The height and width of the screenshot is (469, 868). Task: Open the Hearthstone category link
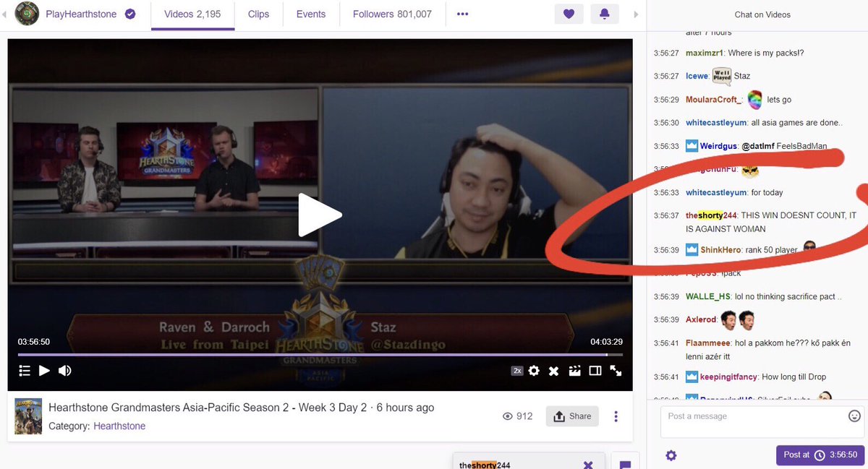[x=119, y=426]
